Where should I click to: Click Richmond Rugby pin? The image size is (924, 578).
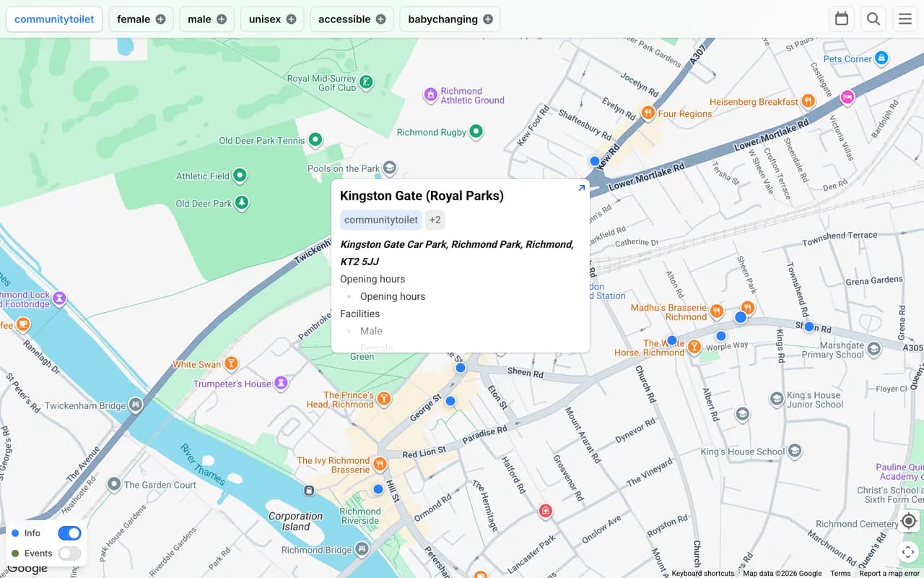pos(476,131)
